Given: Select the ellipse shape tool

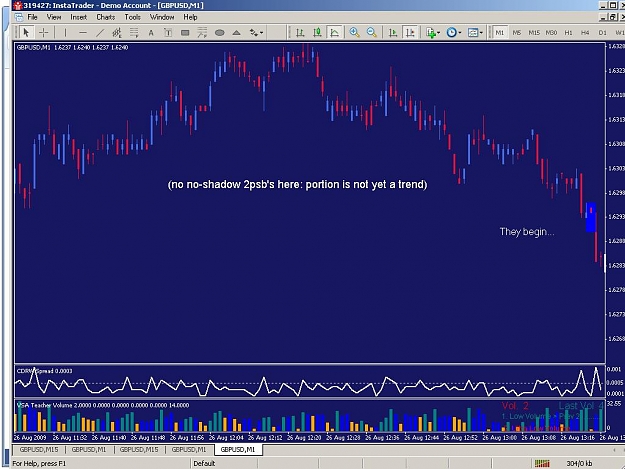Looking at the screenshot, I should coord(219,33).
